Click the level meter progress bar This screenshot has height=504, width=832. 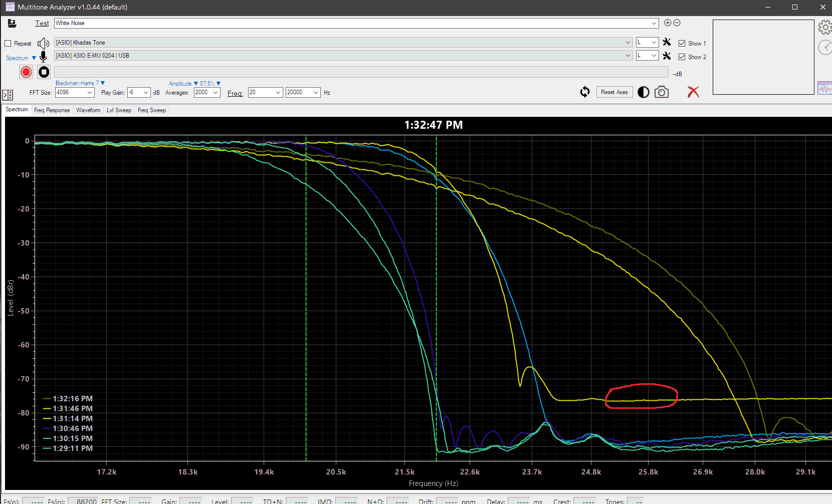point(361,72)
